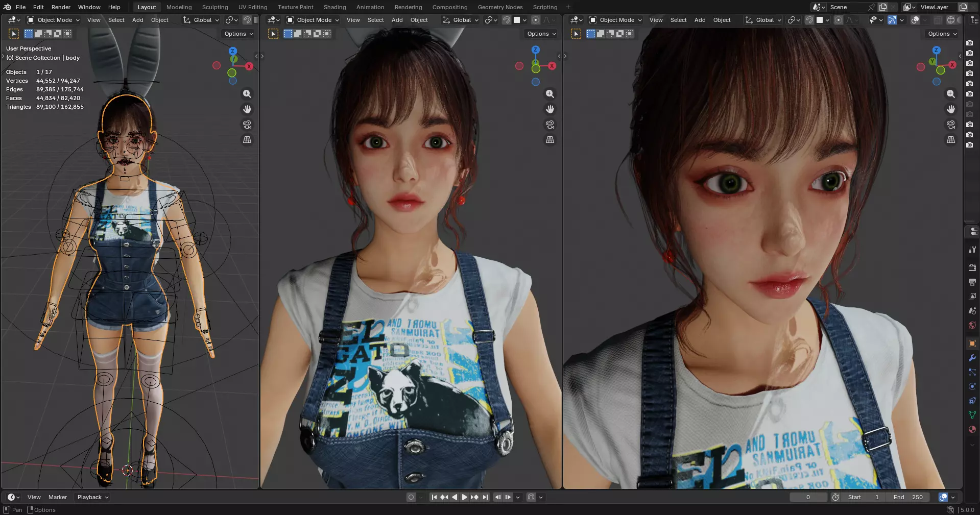The image size is (980, 515).
Task: Click pan hand icon in middle viewport
Action: point(550,109)
